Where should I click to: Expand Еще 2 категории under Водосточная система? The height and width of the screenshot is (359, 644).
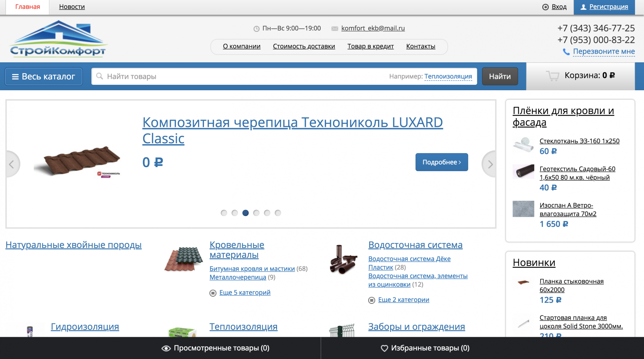click(x=404, y=300)
